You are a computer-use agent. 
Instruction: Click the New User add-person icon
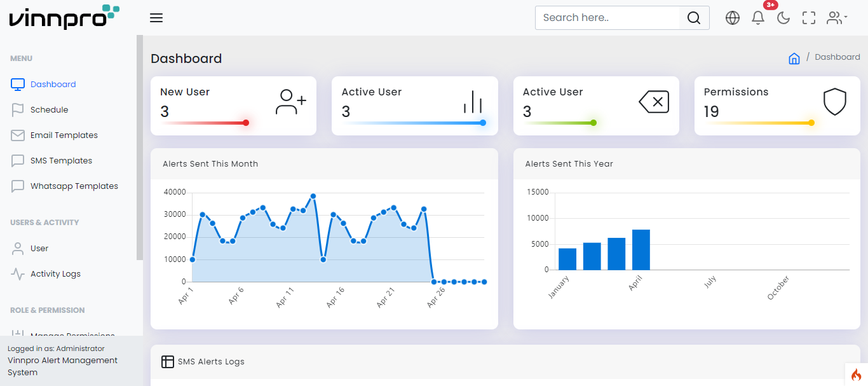tap(290, 102)
